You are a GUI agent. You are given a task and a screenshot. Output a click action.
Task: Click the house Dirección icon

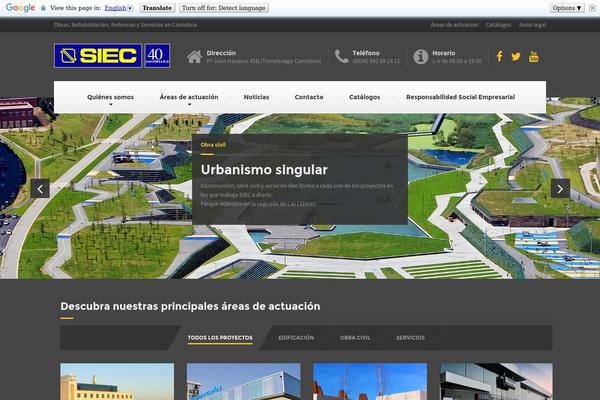tap(194, 57)
